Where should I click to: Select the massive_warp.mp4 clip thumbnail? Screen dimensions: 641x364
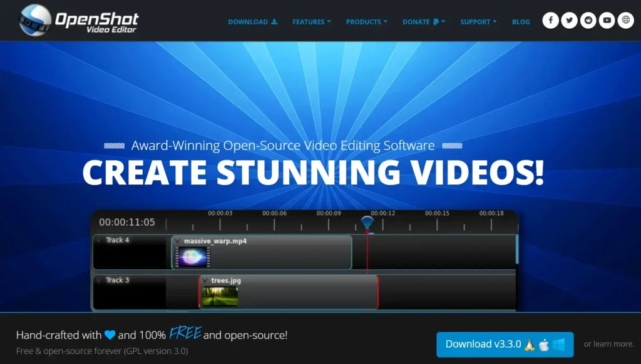click(x=193, y=257)
